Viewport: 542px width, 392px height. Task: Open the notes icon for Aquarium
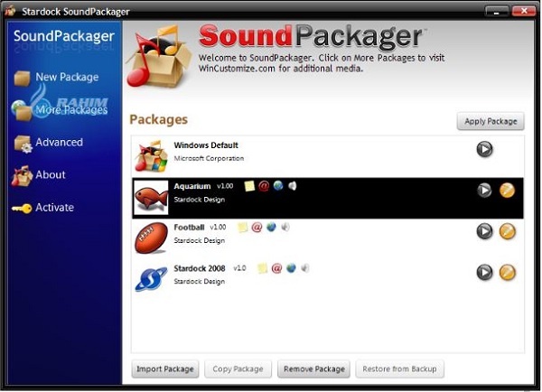coord(249,186)
